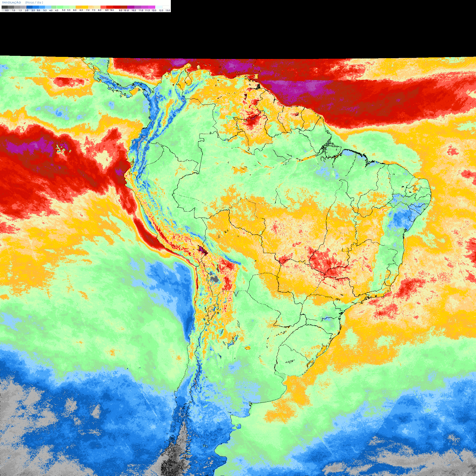This screenshot has width=476, height=476.
Task: Select the bright yellow swatch left of 7.0
Action: point(85,7)
